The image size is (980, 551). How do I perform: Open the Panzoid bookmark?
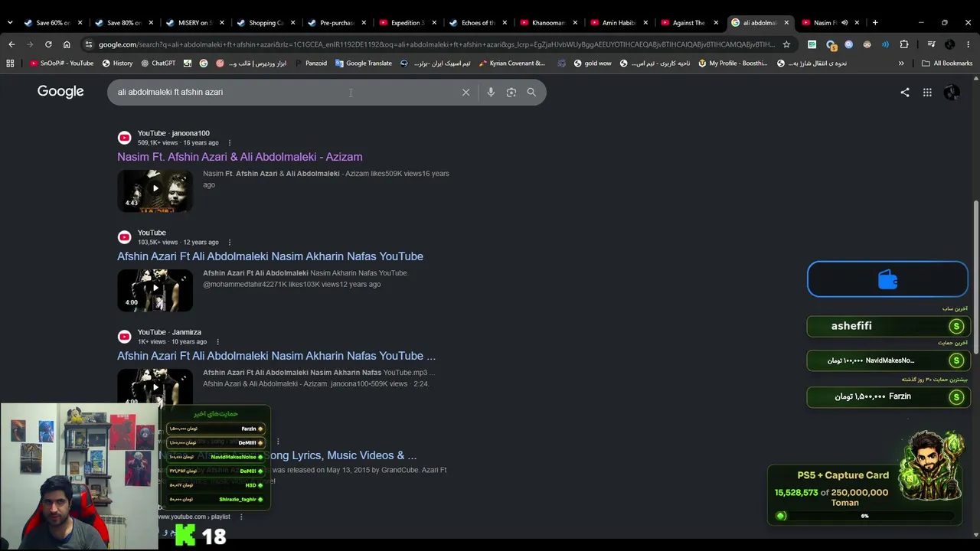(310, 64)
